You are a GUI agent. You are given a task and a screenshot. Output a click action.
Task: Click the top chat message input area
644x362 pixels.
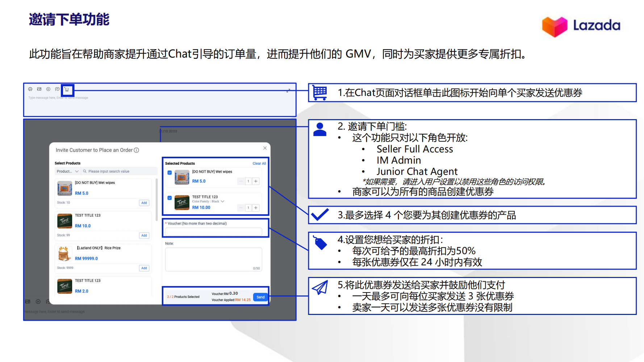pos(159,105)
